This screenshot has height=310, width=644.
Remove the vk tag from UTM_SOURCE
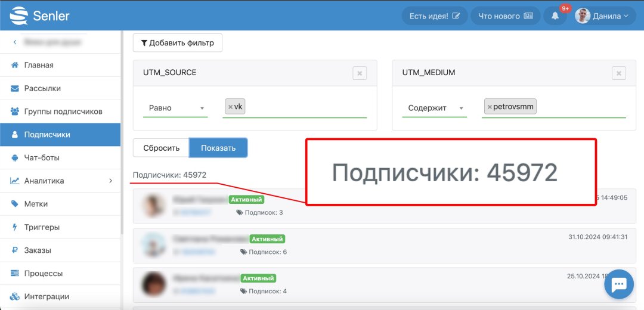click(230, 107)
